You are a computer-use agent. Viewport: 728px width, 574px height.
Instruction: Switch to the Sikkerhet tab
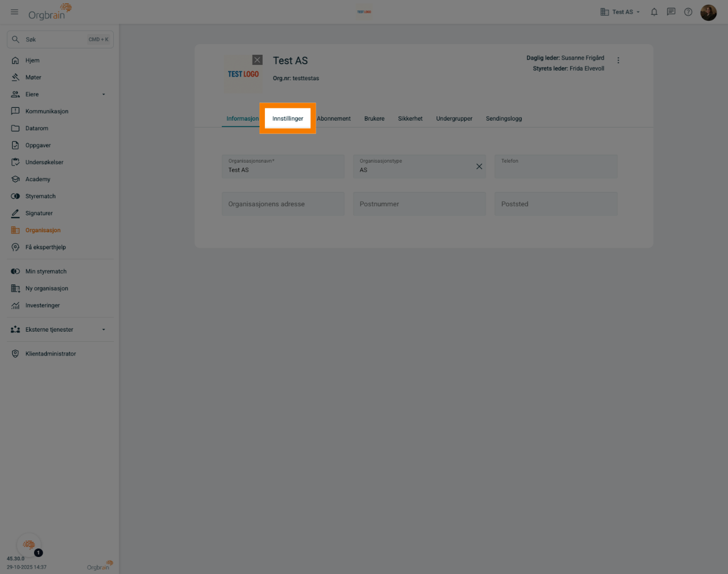411,119
